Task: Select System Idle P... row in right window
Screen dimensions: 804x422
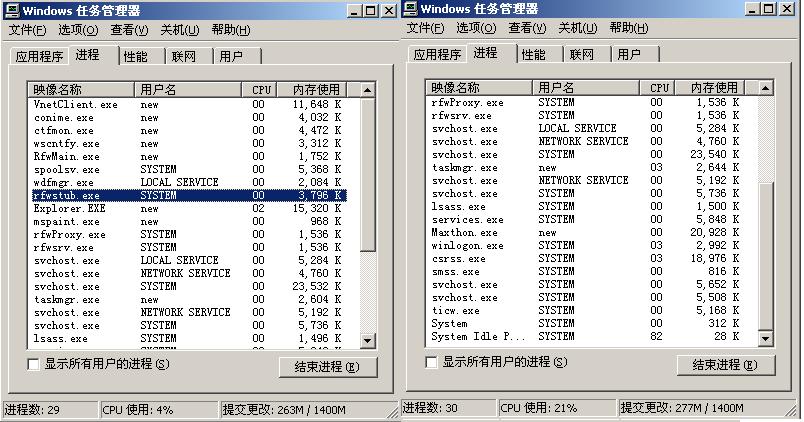Action: [x=586, y=336]
